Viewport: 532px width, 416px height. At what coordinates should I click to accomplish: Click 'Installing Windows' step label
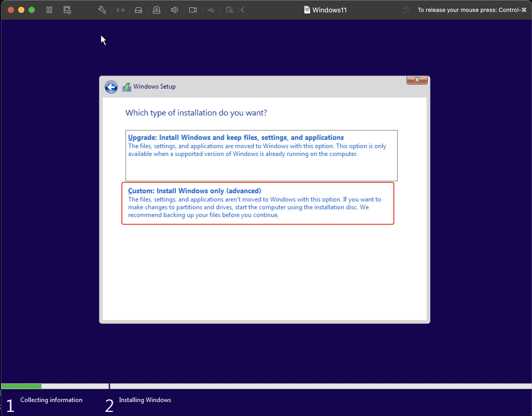(x=145, y=400)
